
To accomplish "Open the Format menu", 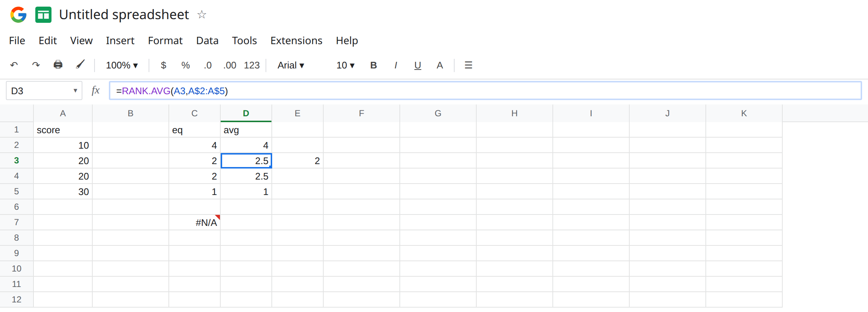I will 165,40.
